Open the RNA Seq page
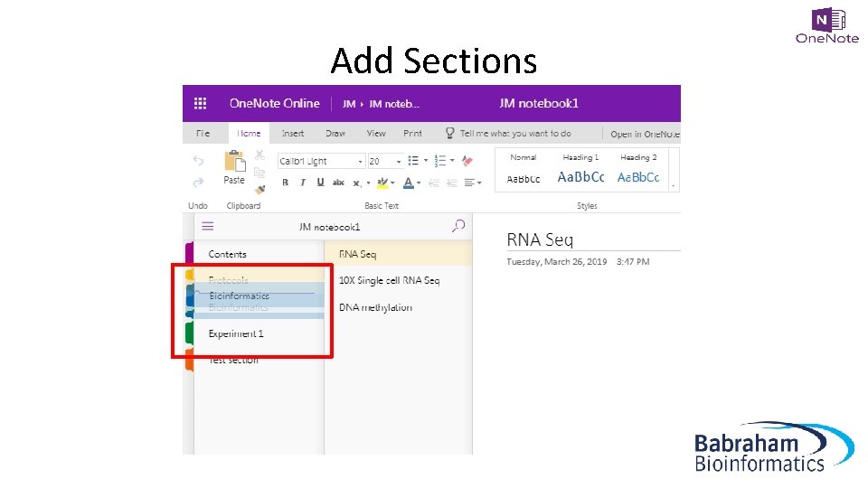This screenshot has height=488, width=868. pyautogui.click(x=398, y=254)
